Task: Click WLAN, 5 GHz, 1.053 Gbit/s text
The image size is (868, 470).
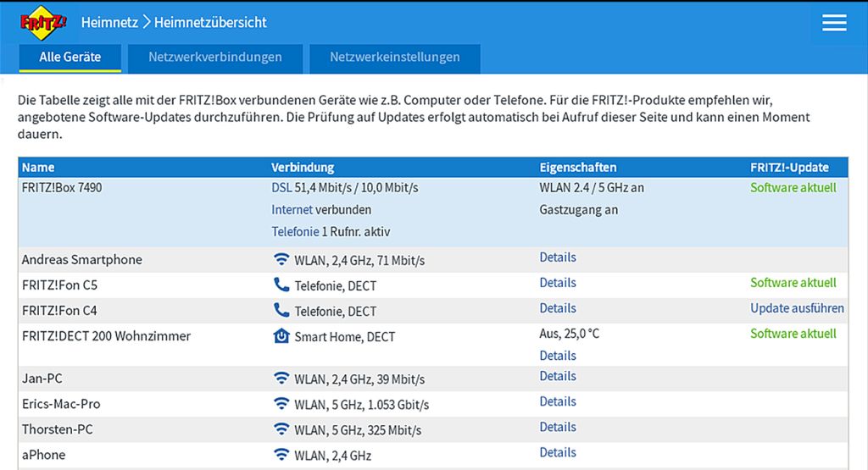Action: [361, 405]
